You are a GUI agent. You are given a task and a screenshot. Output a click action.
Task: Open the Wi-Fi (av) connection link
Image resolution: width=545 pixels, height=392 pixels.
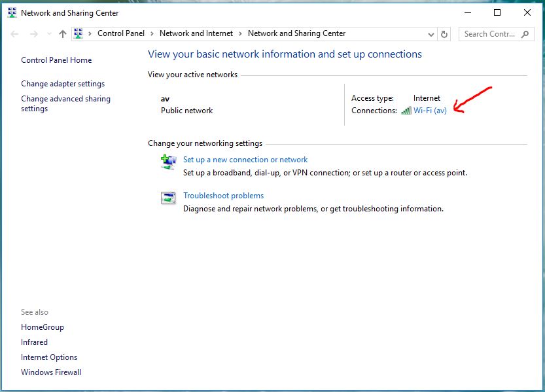click(430, 111)
